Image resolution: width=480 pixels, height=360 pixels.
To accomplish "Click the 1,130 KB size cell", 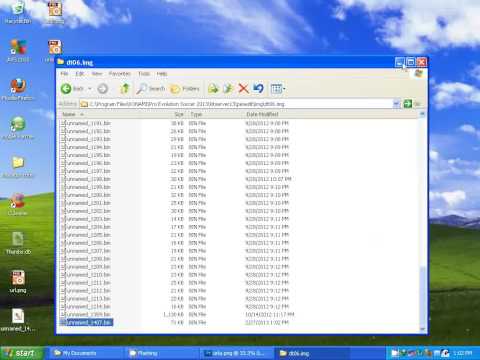I will click(x=173, y=315).
